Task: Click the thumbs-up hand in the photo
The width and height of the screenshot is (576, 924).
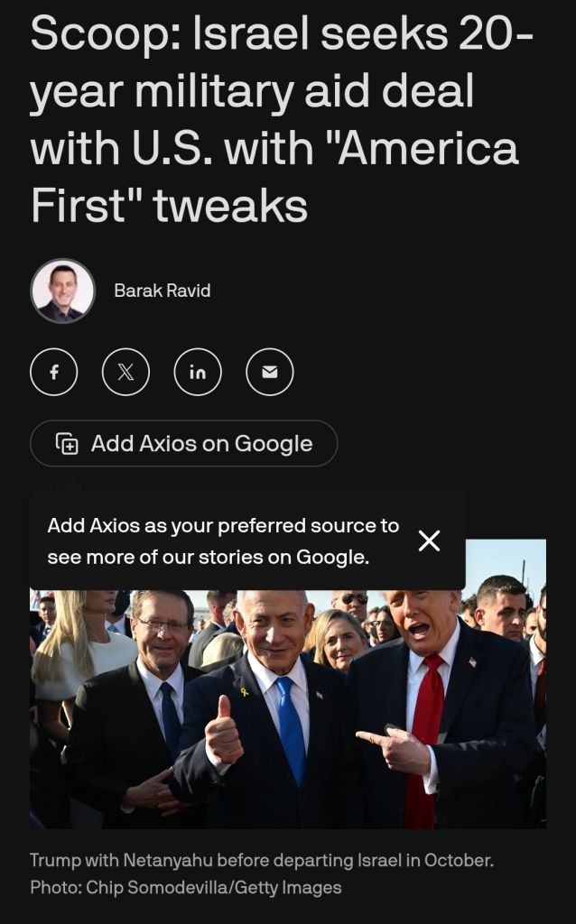Action: pyautogui.click(x=223, y=730)
